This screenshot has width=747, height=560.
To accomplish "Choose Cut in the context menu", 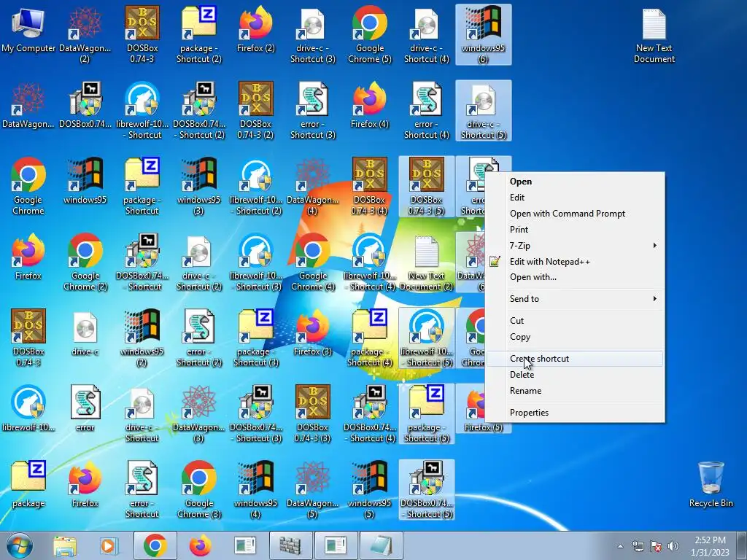I will point(575,321).
